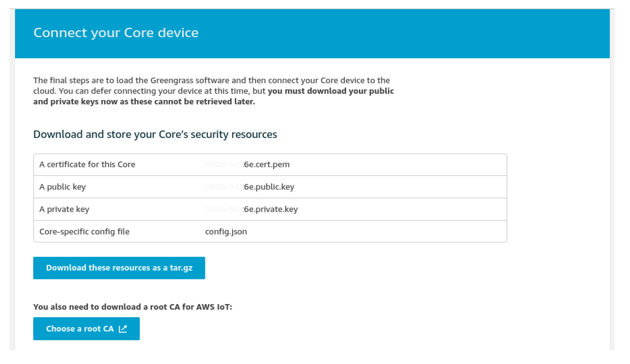Click the empty area right of cert.pem row
The height and width of the screenshot is (364, 630).
coord(400,165)
